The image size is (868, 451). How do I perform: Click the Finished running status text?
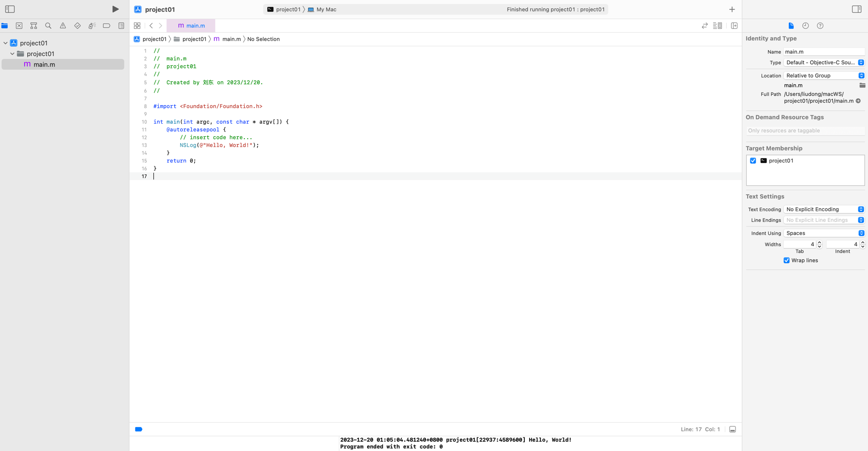tap(555, 9)
